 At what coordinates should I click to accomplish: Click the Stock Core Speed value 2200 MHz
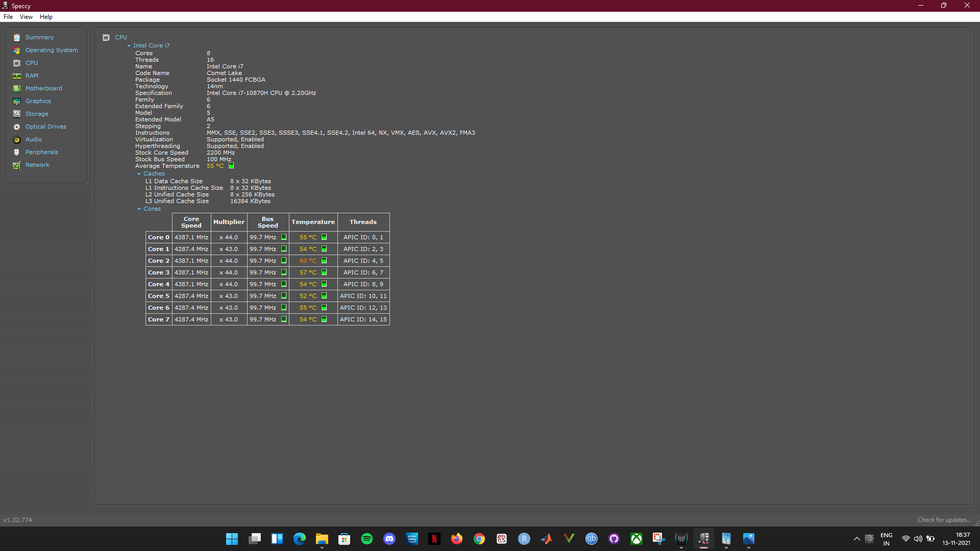pos(220,153)
